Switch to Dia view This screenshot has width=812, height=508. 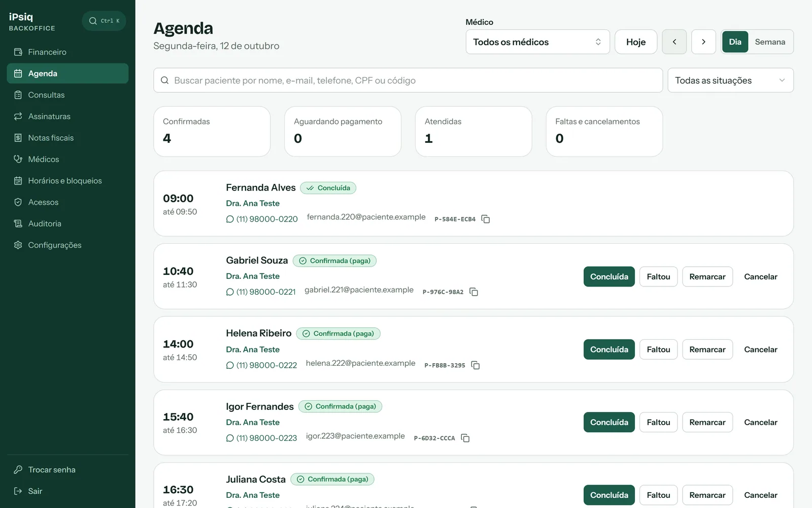click(735, 42)
